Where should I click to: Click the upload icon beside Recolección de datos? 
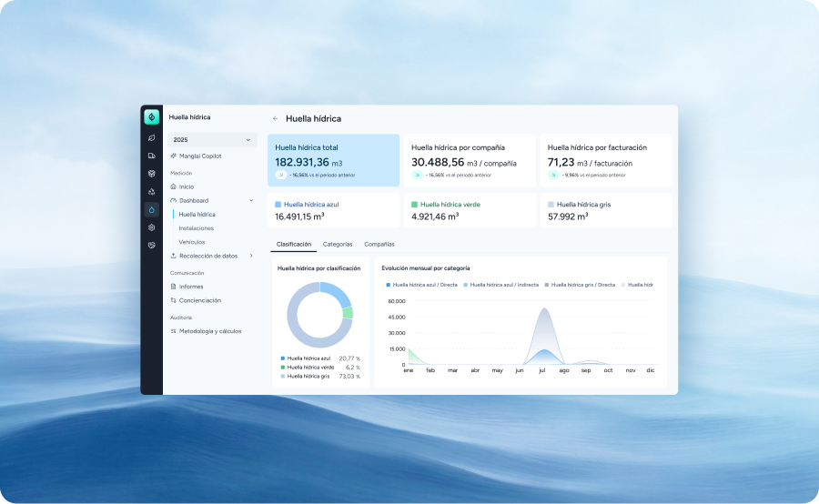point(174,256)
